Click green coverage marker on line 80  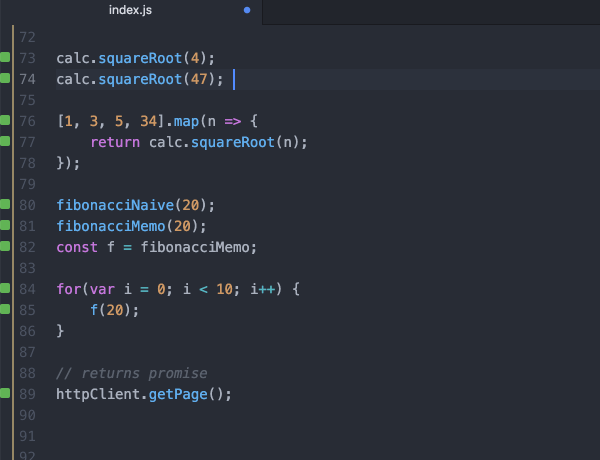coord(5,204)
